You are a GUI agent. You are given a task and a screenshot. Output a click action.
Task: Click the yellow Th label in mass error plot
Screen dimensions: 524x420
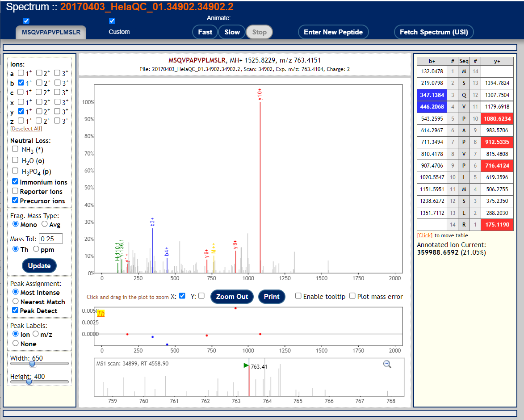101,313
